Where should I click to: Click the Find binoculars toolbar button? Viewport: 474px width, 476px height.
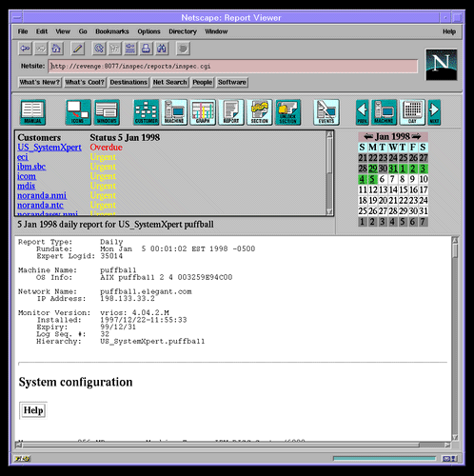(x=162, y=49)
